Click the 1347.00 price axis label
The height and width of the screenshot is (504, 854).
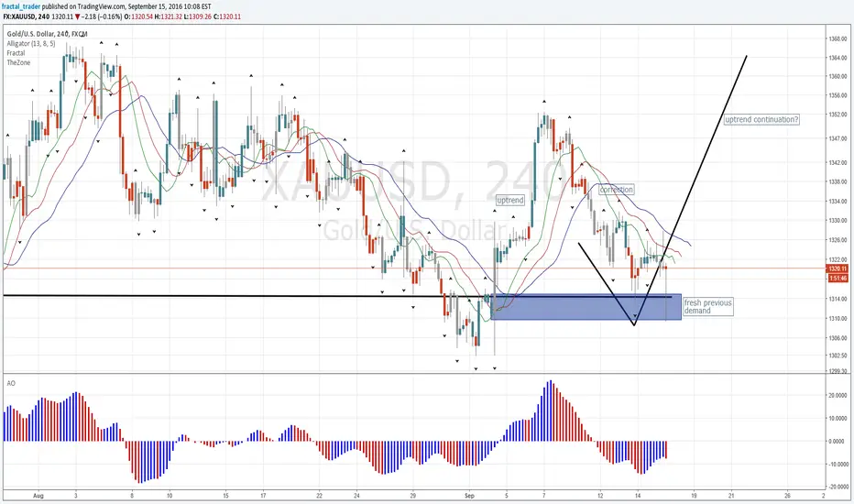pos(838,139)
